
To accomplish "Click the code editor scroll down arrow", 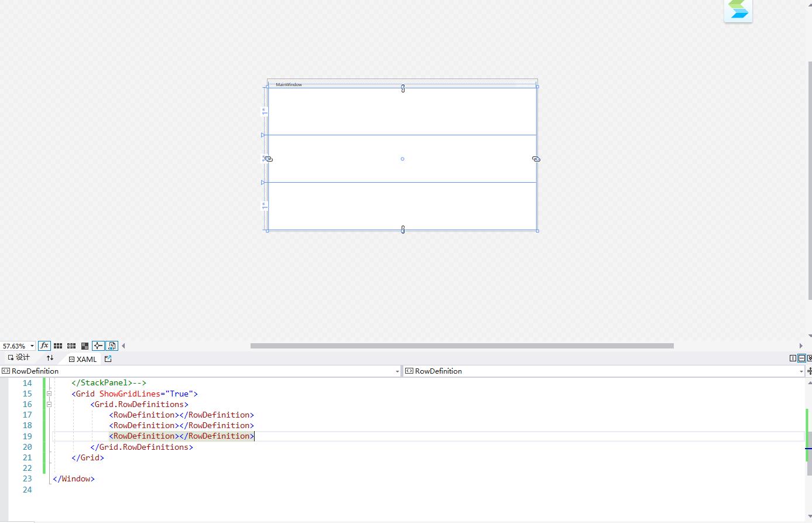I will point(810,517).
